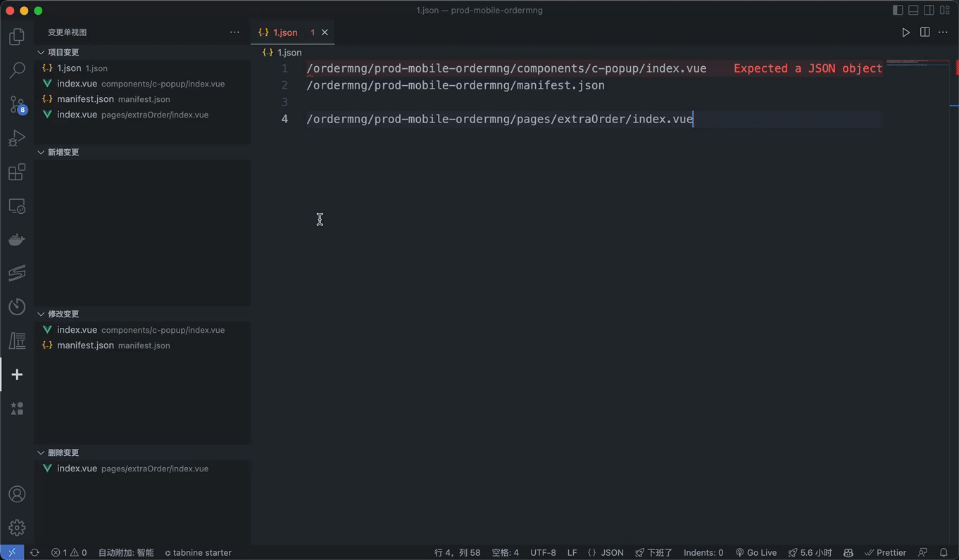Click tabnine starter in status bar

click(198, 552)
